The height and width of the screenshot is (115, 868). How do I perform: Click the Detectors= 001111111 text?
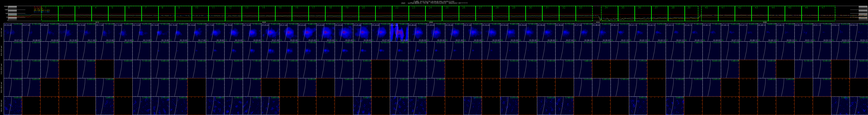coord(458,3)
